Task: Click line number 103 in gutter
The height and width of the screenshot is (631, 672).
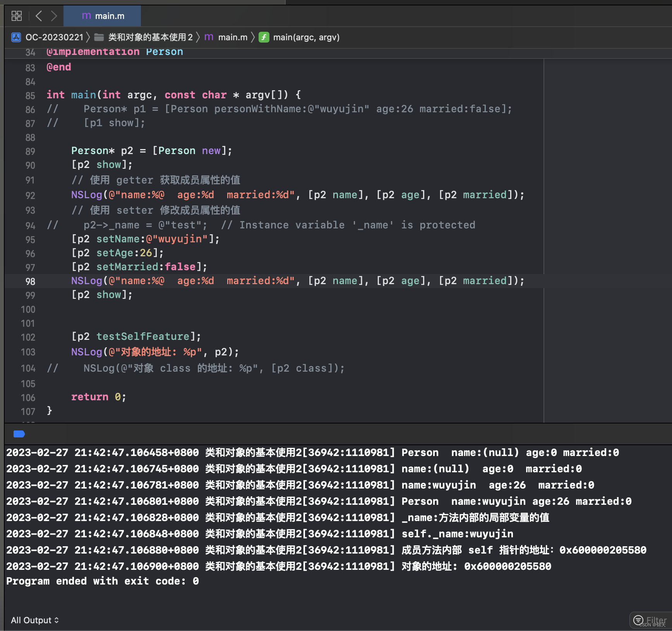Action: click(28, 352)
